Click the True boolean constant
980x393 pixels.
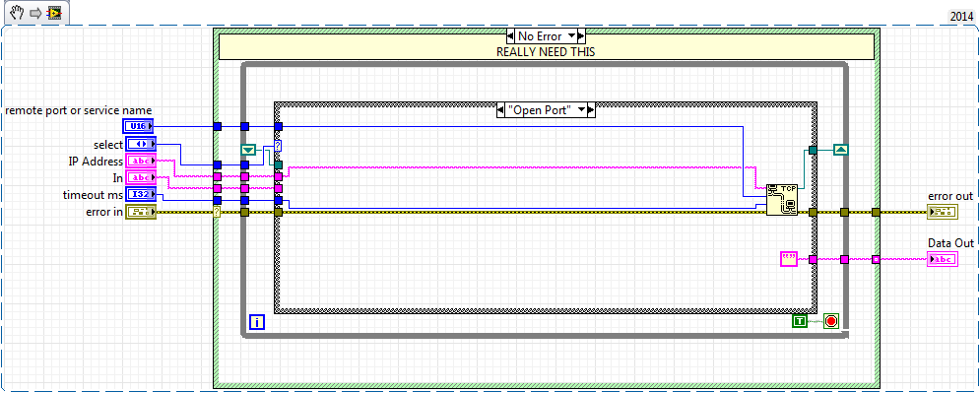pyautogui.click(x=800, y=321)
